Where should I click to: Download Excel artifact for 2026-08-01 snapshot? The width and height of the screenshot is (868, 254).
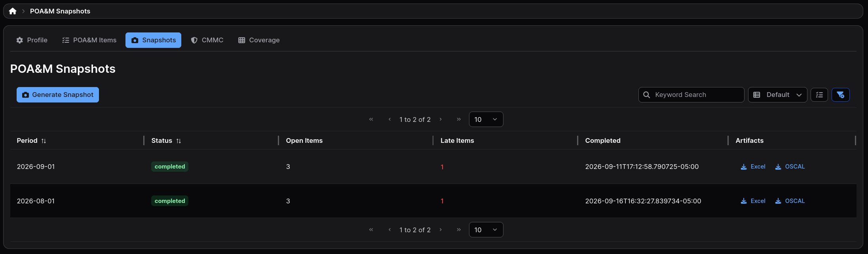753,201
